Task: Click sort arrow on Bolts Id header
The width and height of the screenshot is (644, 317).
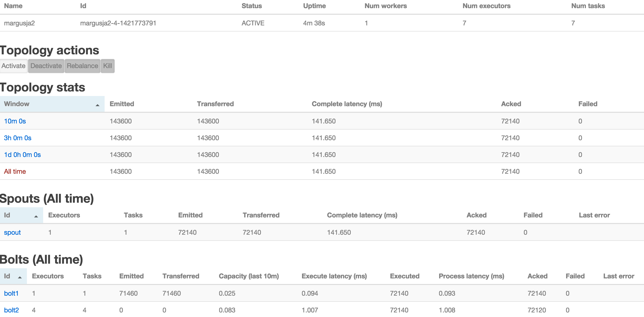Action: 20,277
